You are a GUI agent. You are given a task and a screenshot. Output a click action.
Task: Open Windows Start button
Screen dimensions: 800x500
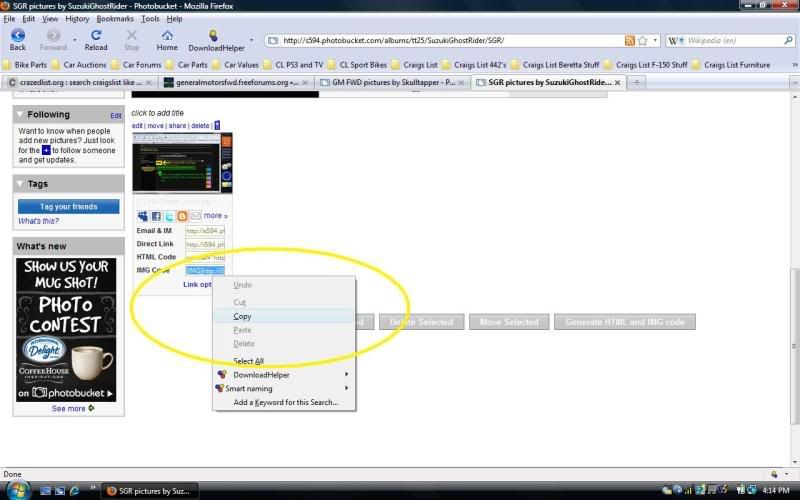pyautogui.click(x=18, y=490)
